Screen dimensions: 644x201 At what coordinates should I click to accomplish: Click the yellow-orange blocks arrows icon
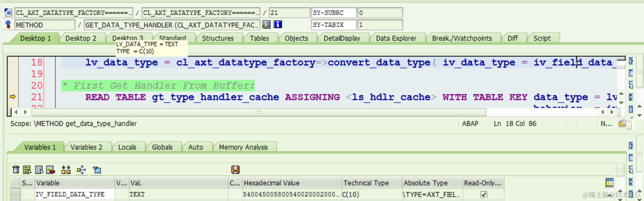(66, 169)
